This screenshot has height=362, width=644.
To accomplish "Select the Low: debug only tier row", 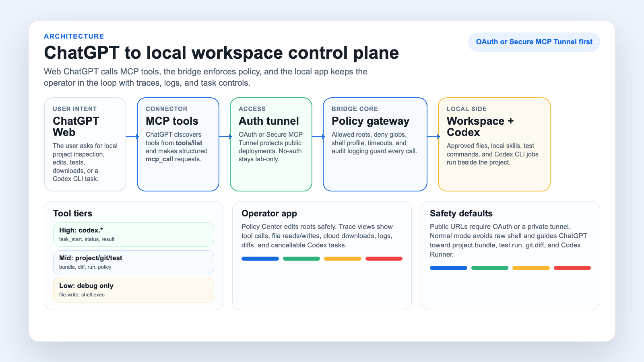I will [x=134, y=290].
